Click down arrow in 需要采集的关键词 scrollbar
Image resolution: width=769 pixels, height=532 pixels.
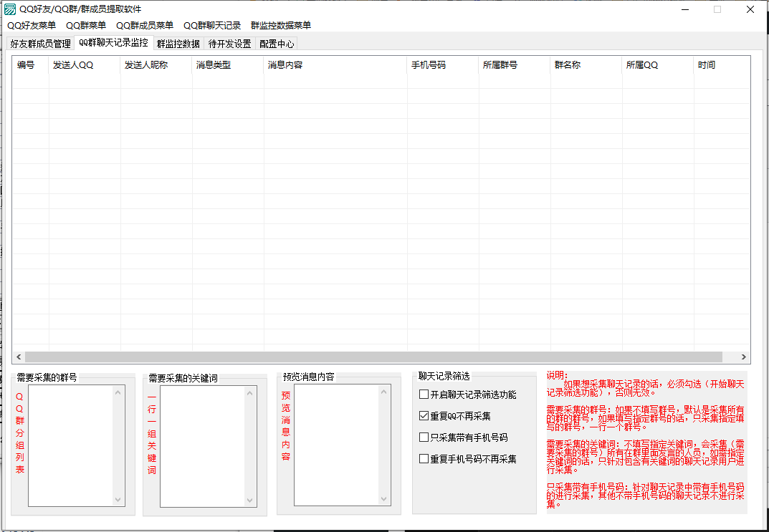[250, 500]
